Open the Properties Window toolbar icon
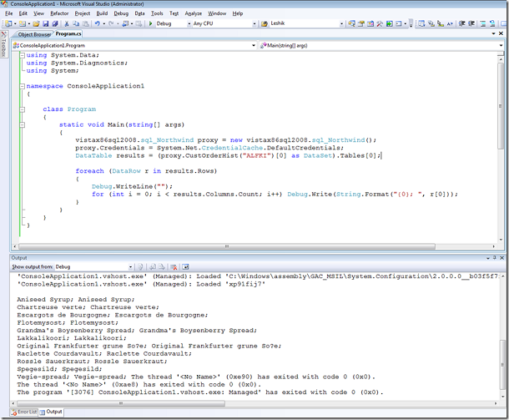This screenshot has height=420, width=509. point(361,23)
